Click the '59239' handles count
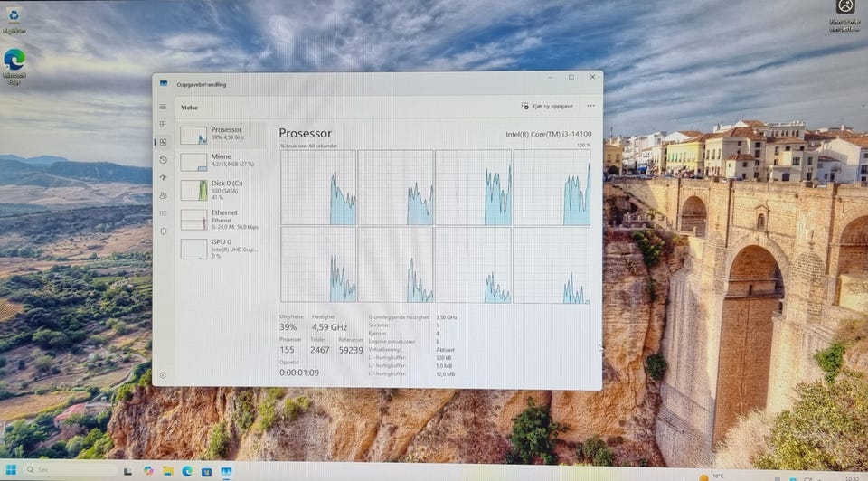Viewport: 868px width, 481px height. (351, 350)
